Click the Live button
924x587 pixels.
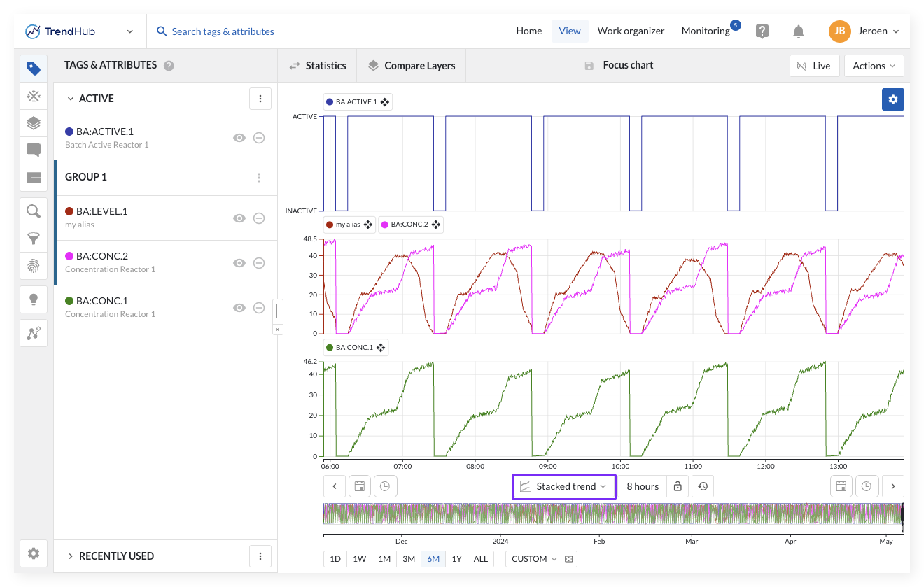point(813,66)
